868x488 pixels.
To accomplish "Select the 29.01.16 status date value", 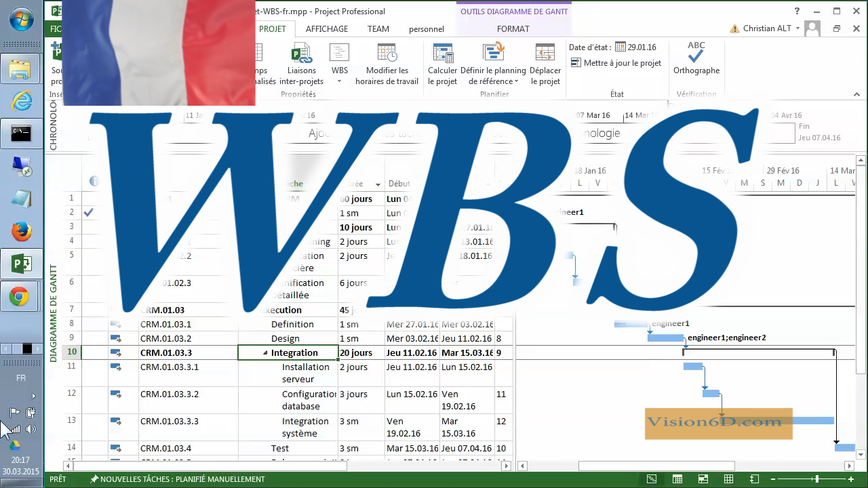I will coord(642,47).
